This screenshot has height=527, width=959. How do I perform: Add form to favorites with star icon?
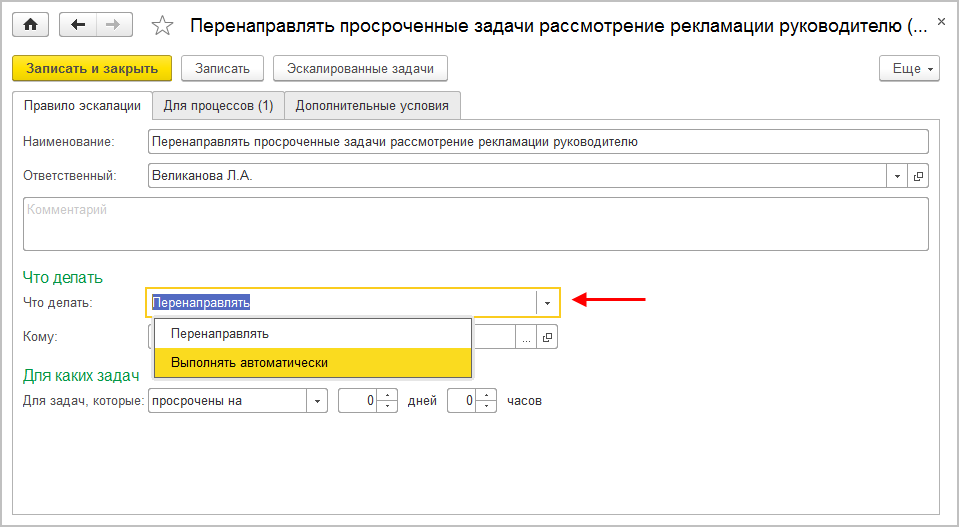pos(162,27)
